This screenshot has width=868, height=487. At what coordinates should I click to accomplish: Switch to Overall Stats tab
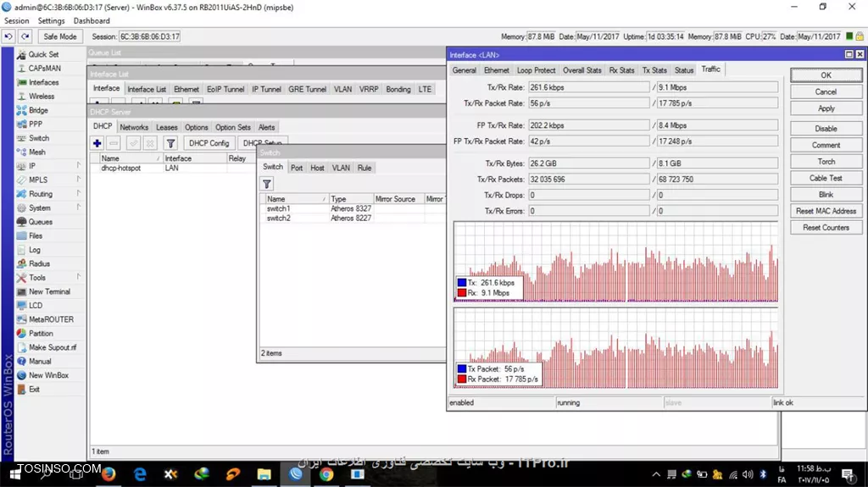click(581, 70)
